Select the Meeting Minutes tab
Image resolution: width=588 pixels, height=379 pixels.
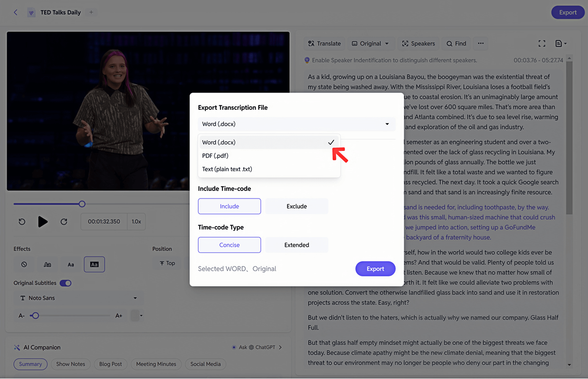(x=156, y=364)
